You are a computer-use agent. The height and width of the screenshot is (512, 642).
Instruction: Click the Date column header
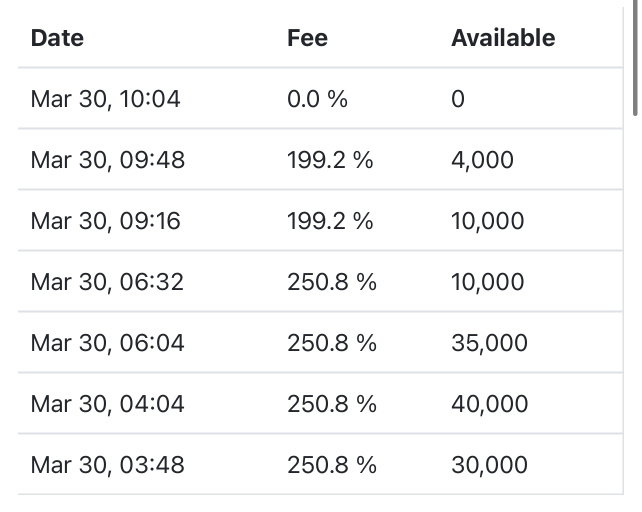(57, 38)
